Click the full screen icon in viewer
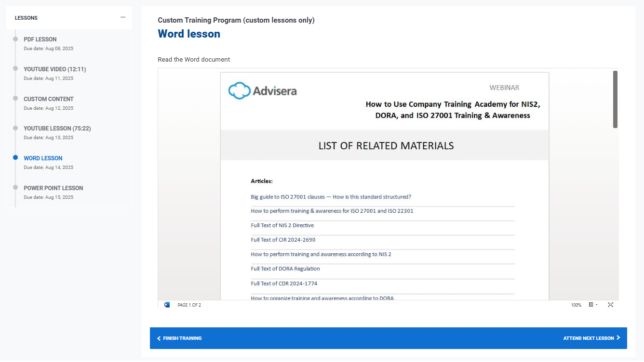The width and height of the screenshot is (644, 362). (x=611, y=305)
